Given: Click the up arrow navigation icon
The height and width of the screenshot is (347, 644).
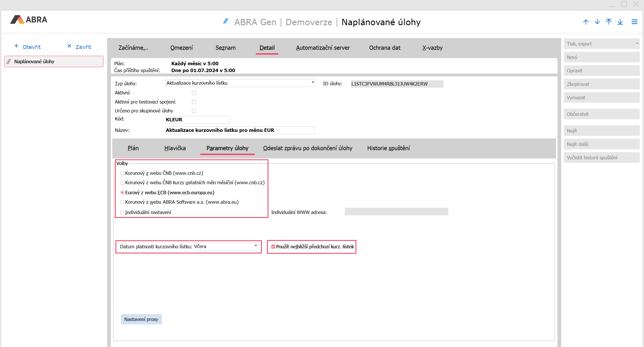Looking at the screenshot, I should click(586, 22).
